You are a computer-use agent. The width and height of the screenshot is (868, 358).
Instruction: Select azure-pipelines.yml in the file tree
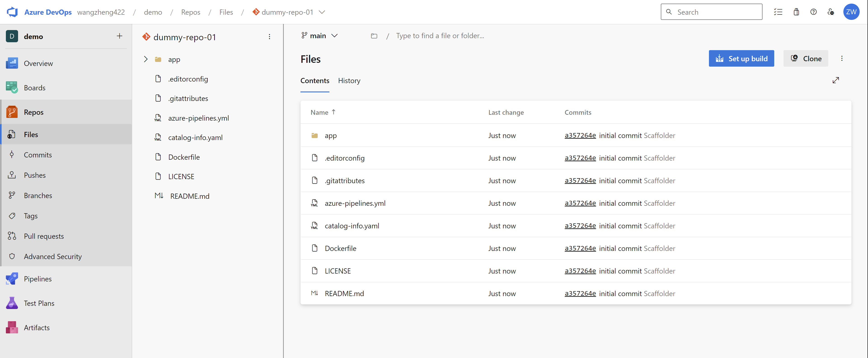[x=198, y=118]
